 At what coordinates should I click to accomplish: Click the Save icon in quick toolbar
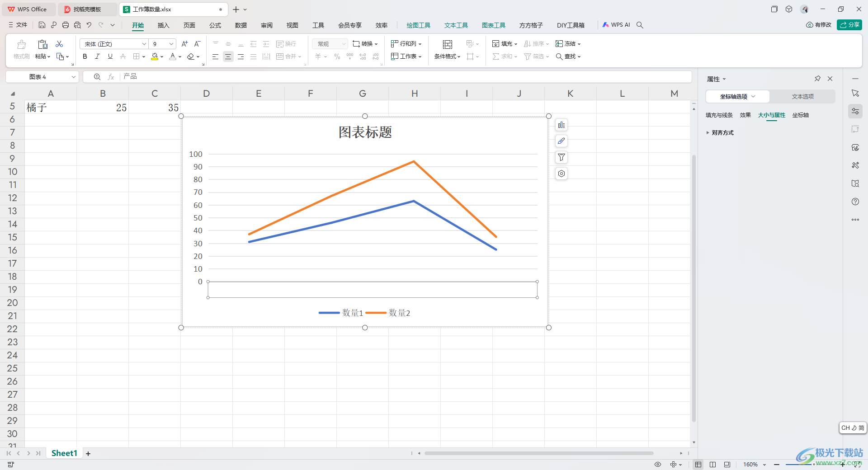tap(42, 25)
